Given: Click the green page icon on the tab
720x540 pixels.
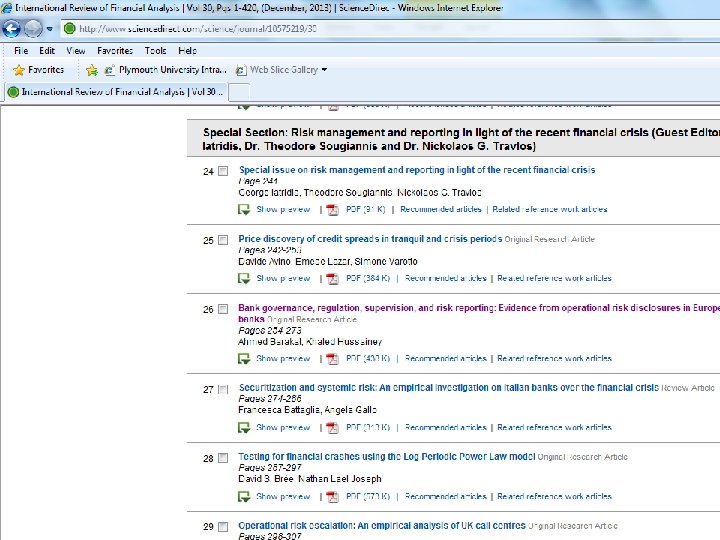Looking at the screenshot, I should (x=13, y=92).
